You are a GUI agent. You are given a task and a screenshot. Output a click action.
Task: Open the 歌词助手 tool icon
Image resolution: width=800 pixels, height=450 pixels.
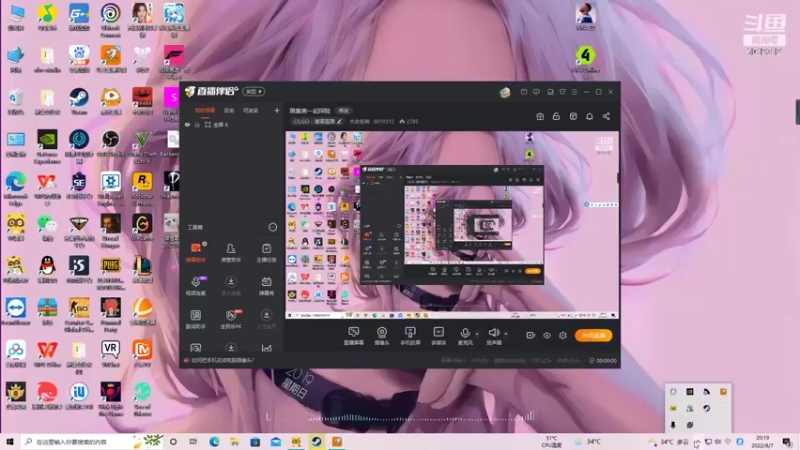click(x=195, y=319)
